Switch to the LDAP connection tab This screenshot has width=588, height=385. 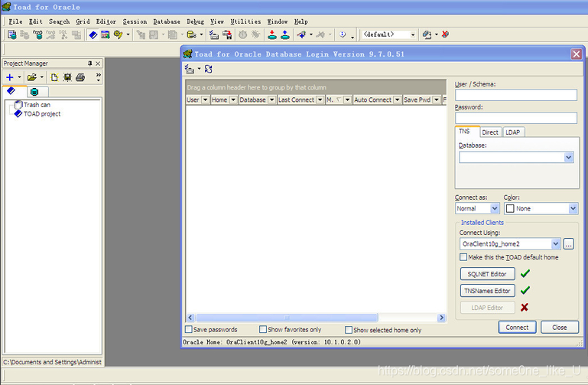tap(513, 132)
